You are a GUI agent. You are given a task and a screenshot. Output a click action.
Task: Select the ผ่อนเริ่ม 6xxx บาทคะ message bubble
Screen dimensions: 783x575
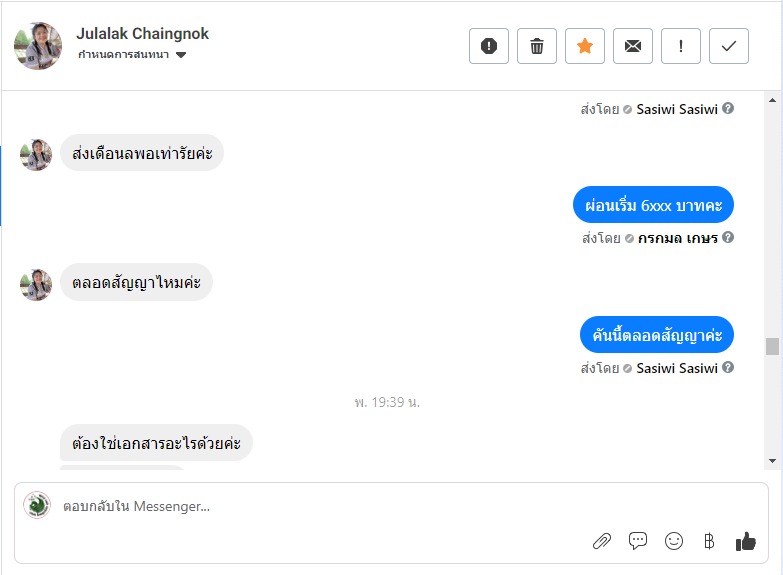653,205
